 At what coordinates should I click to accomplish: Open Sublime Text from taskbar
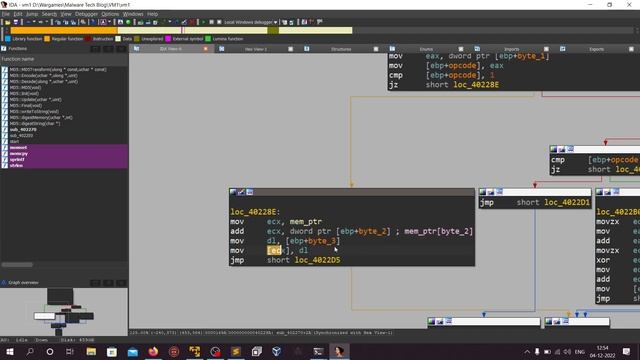(236, 351)
